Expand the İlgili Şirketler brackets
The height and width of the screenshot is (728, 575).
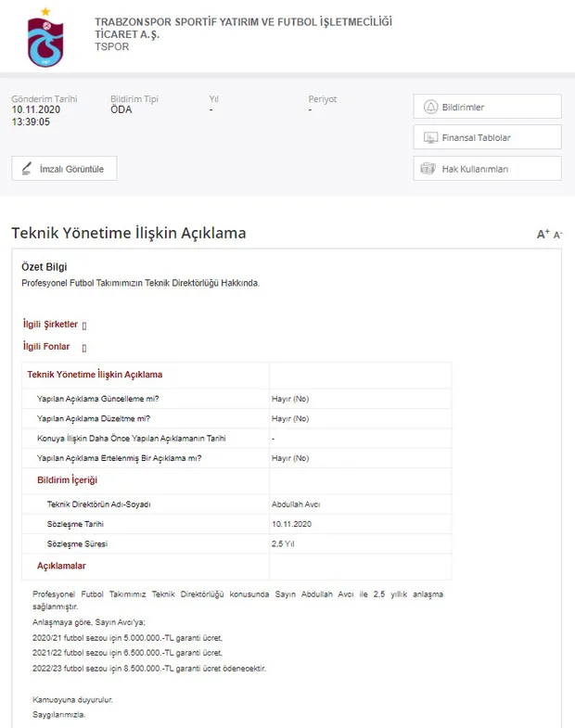coord(84,326)
